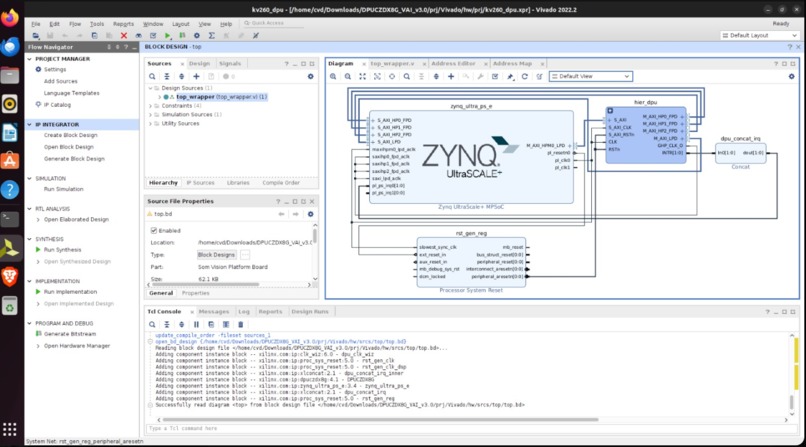Switch to the Design Runs tab
Image resolution: width=806 pixels, height=447 pixels.
tap(309, 312)
